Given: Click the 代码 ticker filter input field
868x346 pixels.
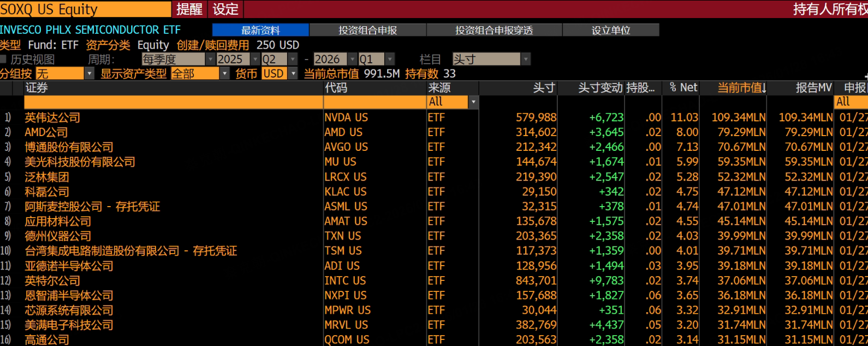Looking at the screenshot, I should [375, 102].
